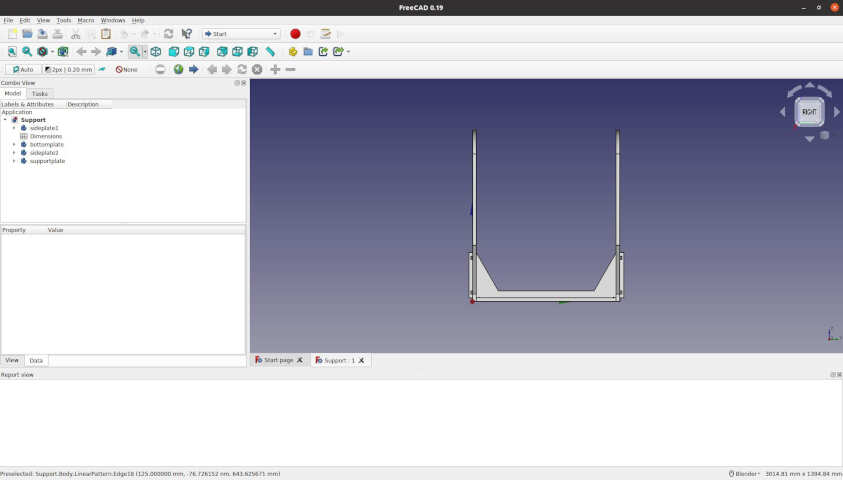Click navigation cube down arrow
843x480 pixels.
pos(810,139)
